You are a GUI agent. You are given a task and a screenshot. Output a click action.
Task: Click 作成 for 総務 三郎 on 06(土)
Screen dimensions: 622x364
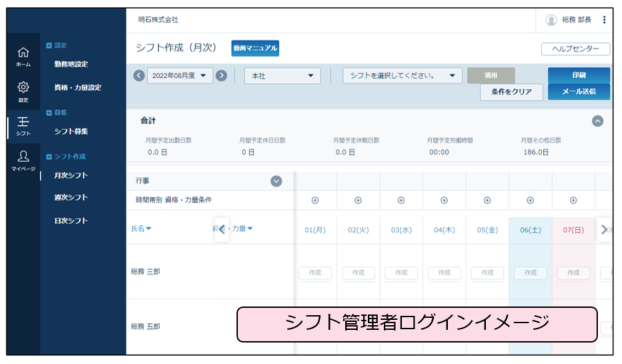pos(530,273)
